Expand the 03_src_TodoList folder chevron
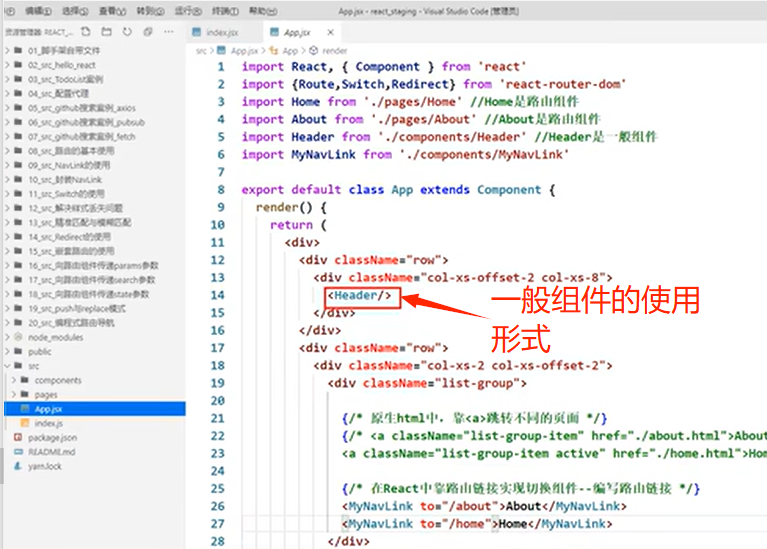Image resolution: width=767 pixels, height=549 pixels. tap(7, 79)
